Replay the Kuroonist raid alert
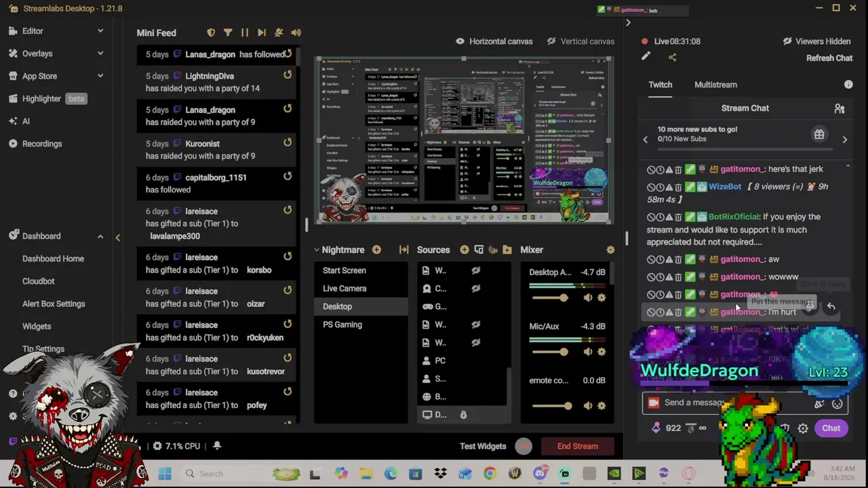 [x=288, y=144]
